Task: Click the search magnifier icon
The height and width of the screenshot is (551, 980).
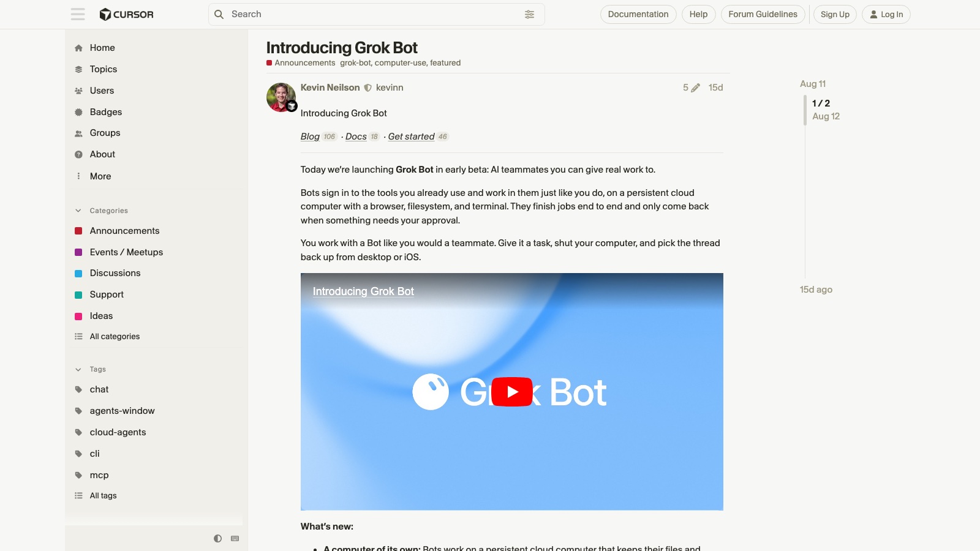Action: click(x=219, y=14)
